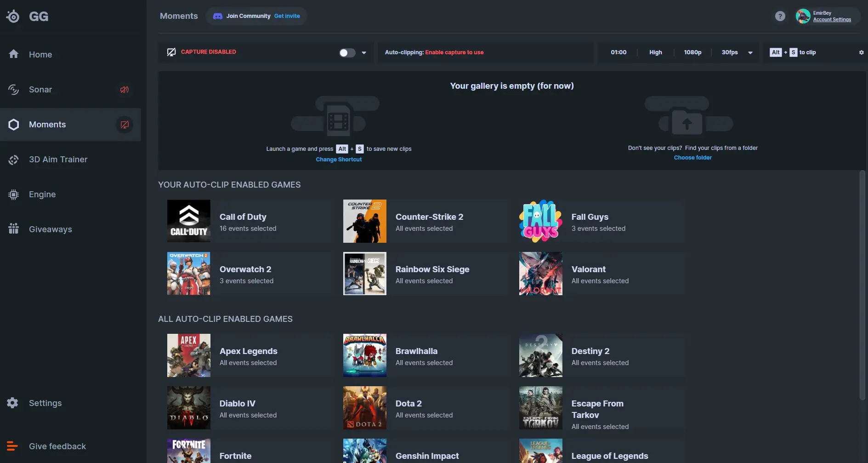Open the Valorant game thumbnail

tap(541, 274)
